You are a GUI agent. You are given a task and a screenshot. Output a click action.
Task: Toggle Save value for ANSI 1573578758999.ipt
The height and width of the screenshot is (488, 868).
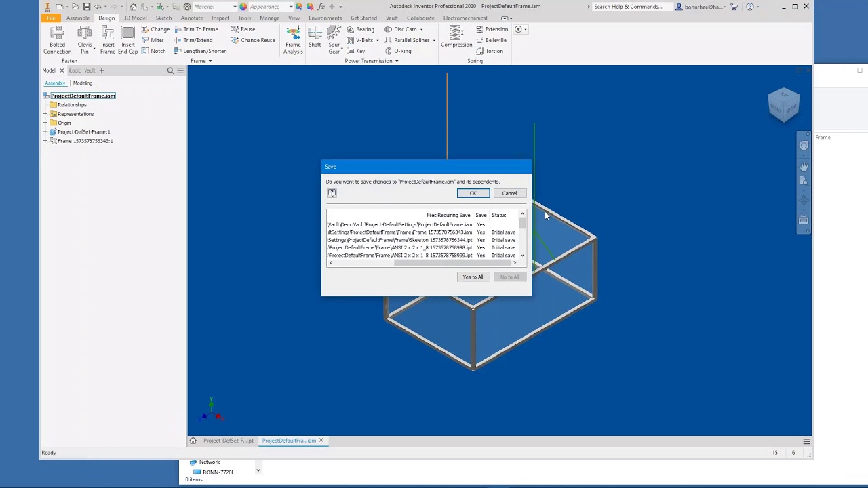click(481, 256)
